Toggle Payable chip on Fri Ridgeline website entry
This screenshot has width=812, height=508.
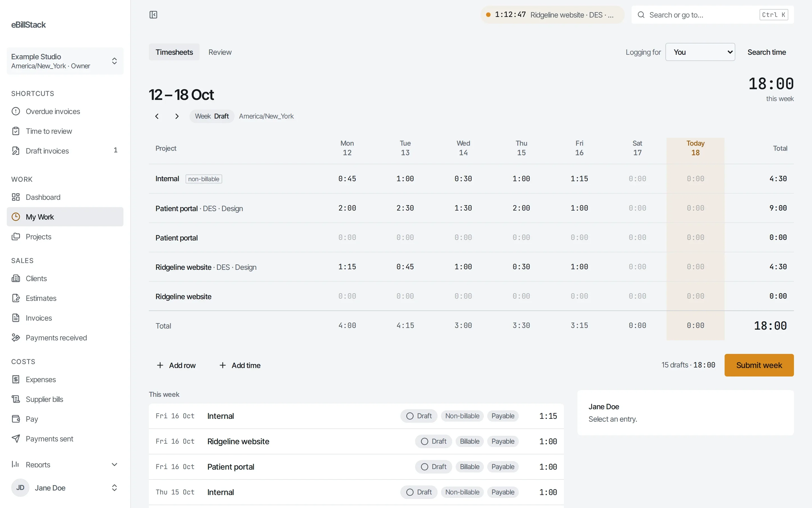point(503,441)
